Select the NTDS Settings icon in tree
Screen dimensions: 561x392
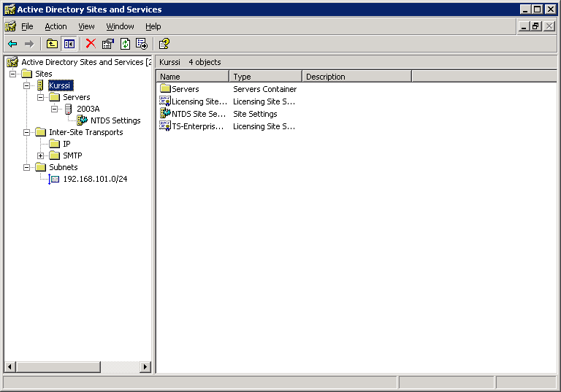(83, 120)
